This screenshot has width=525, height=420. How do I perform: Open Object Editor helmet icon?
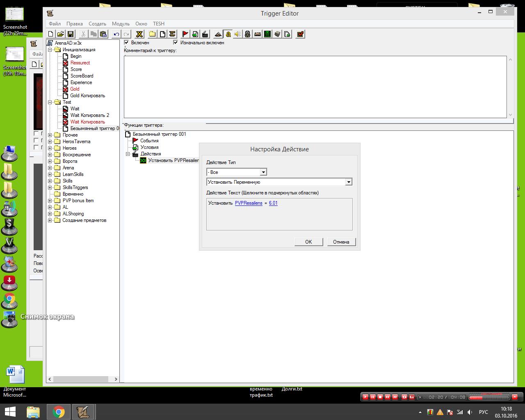(248, 34)
